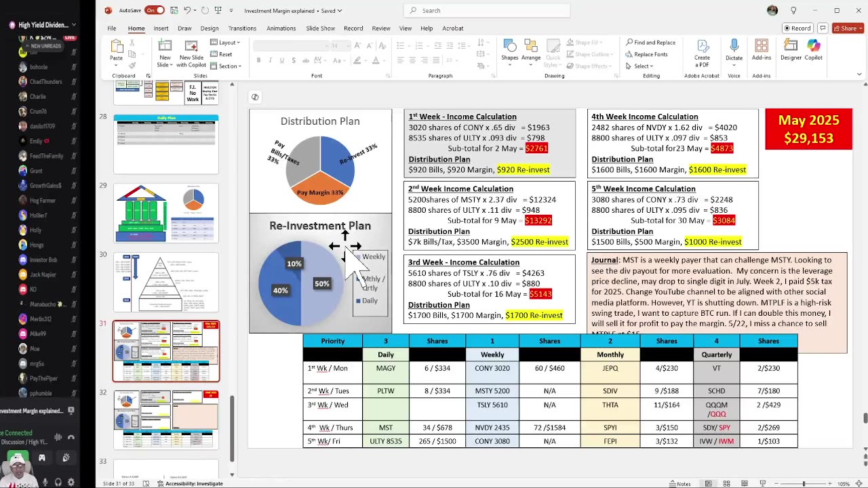868x488 pixels.
Task: Click the Record button near Share
Action: (x=797, y=28)
